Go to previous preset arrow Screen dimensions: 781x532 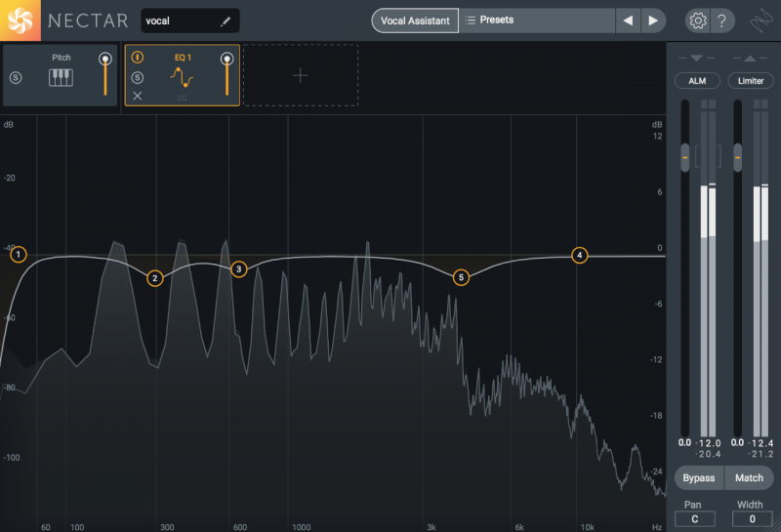click(x=628, y=20)
